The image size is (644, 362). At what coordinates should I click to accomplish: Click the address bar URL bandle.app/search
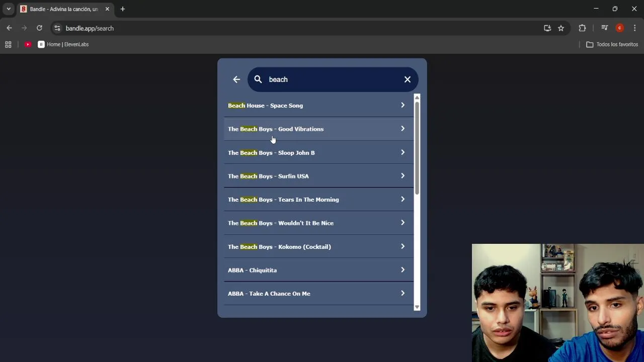click(90, 29)
